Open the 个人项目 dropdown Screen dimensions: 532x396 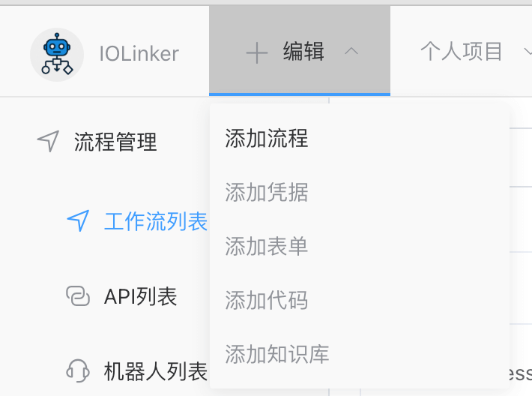[x=462, y=52]
